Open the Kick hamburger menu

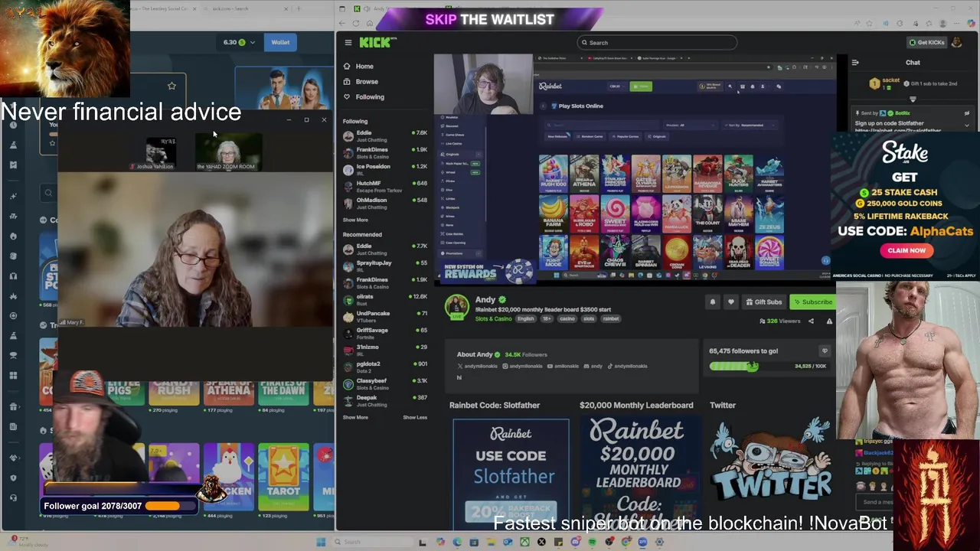[348, 43]
